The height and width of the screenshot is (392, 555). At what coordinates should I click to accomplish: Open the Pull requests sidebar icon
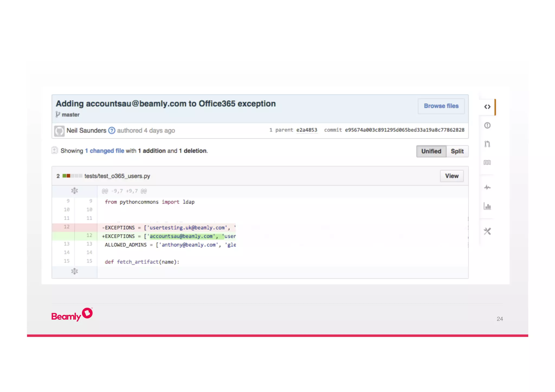click(487, 144)
